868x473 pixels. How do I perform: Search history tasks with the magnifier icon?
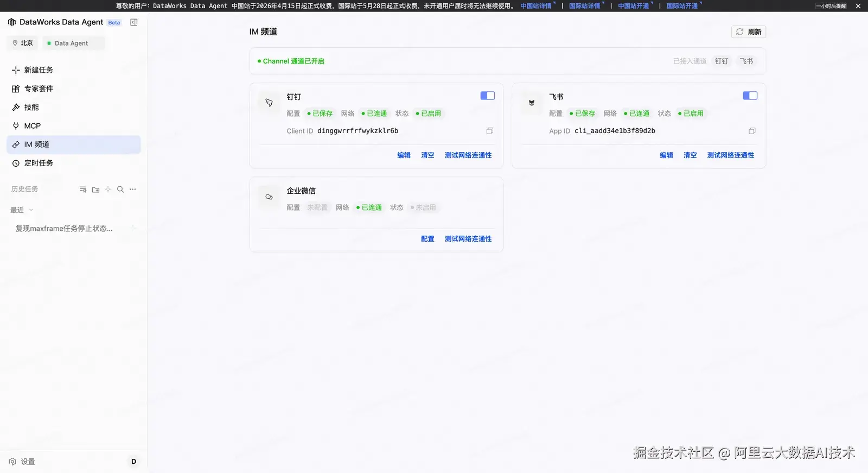click(120, 190)
